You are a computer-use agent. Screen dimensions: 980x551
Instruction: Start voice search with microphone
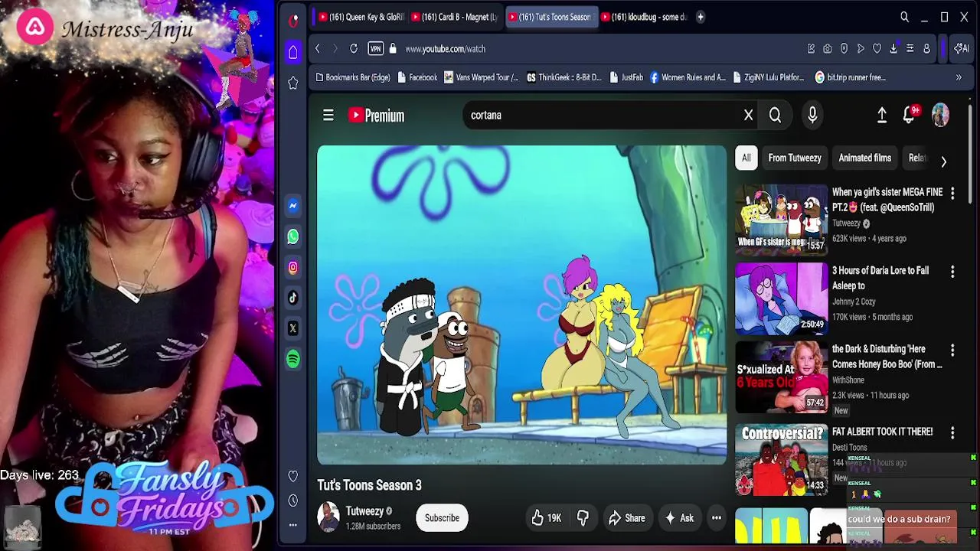coord(812,116)
